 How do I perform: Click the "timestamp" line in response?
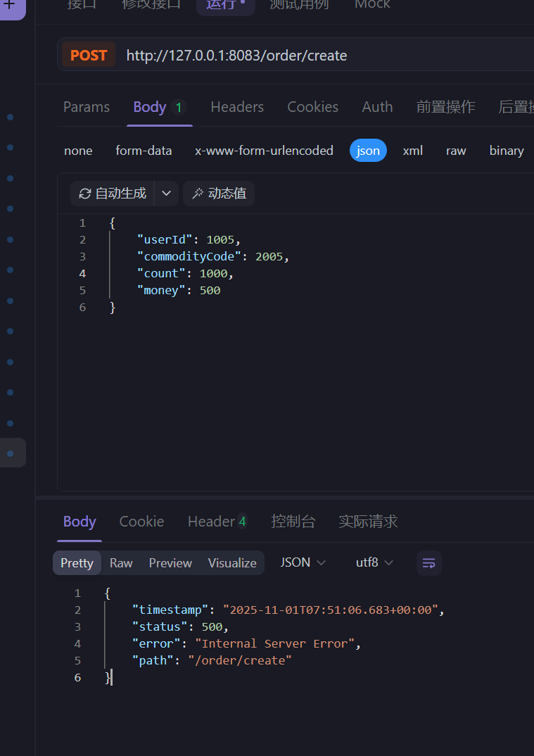point(288,610)
